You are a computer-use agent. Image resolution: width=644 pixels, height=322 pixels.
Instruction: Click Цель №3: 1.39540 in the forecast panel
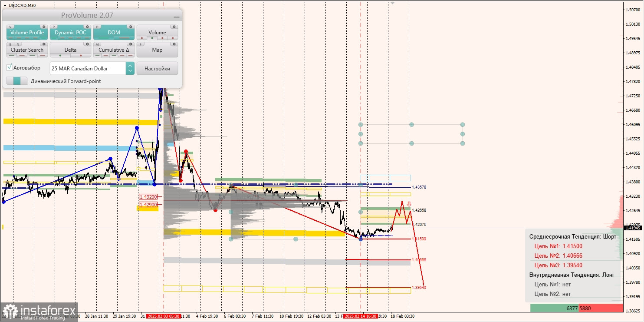pyautogui.click(x=558, y=265)
